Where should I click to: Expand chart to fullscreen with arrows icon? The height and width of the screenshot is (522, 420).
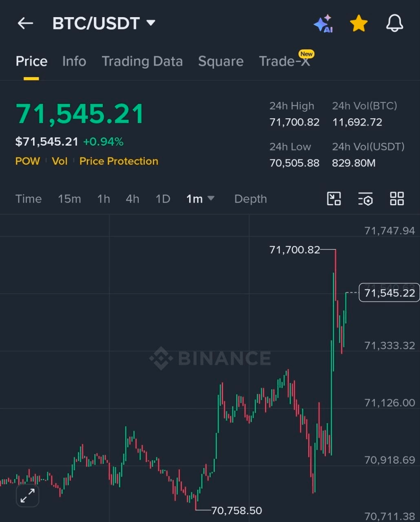[x=27, y=495]
